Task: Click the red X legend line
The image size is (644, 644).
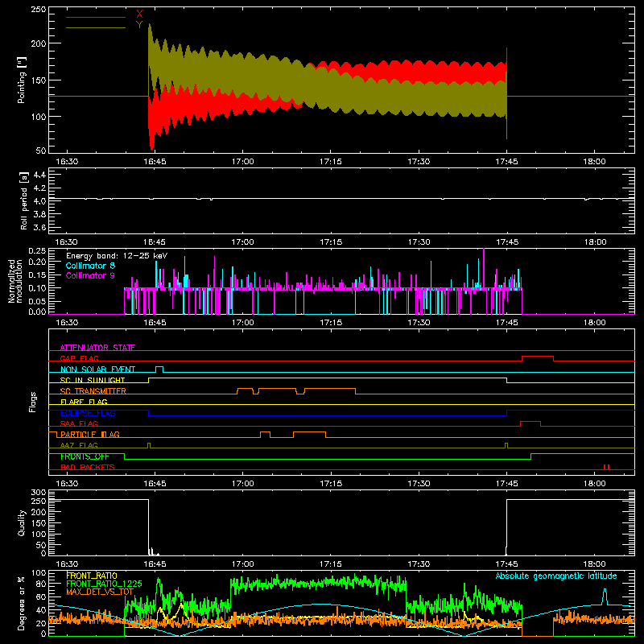Action: (x=96, y=17)
